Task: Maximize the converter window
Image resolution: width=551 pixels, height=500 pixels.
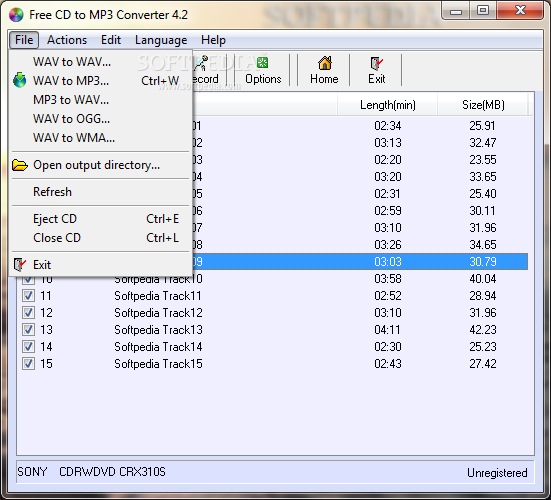Action: [483, 11]
